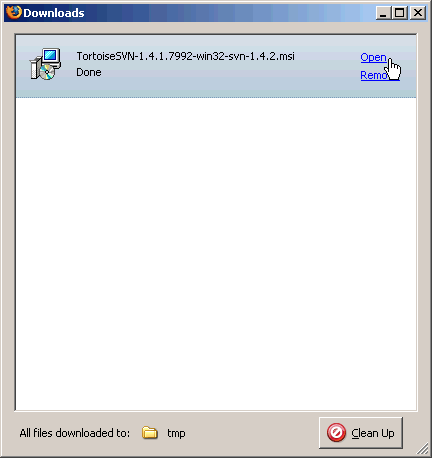Screen dimensions: 432x458
Task: Click blank footer space beside the tmp folder
Action: [x=252, y=433]
